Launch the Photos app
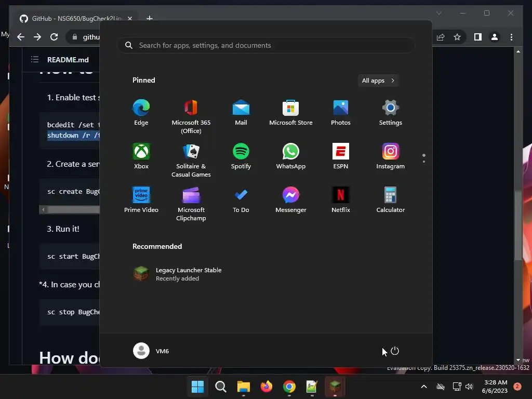The height and width of the screenshot is (399, 532). click(x=341, y=113)
